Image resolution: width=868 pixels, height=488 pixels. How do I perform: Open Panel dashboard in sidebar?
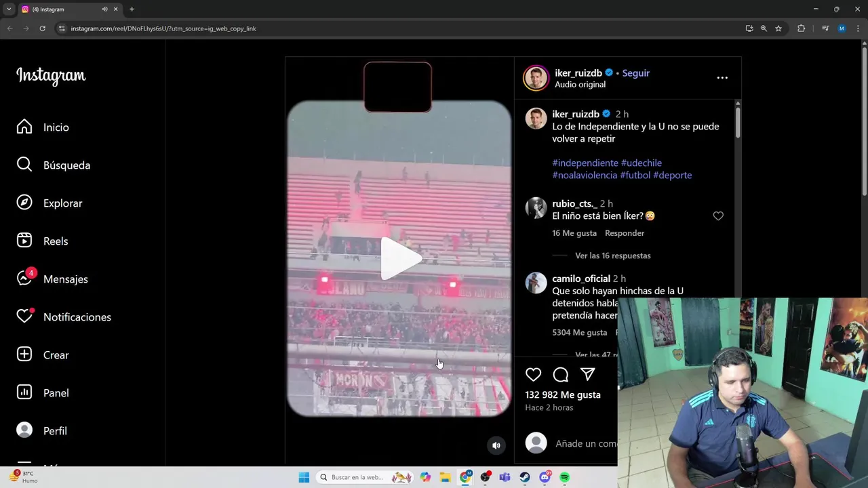43,393
